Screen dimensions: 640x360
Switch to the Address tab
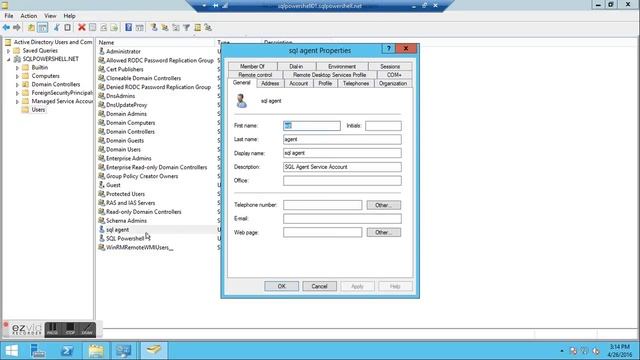tap(270, 83)
